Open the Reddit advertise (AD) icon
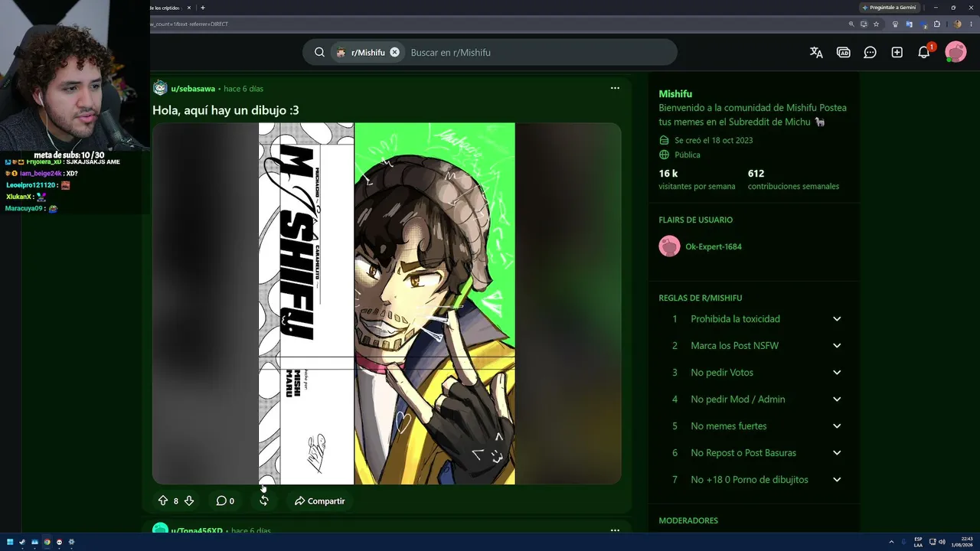 point(843,52)
